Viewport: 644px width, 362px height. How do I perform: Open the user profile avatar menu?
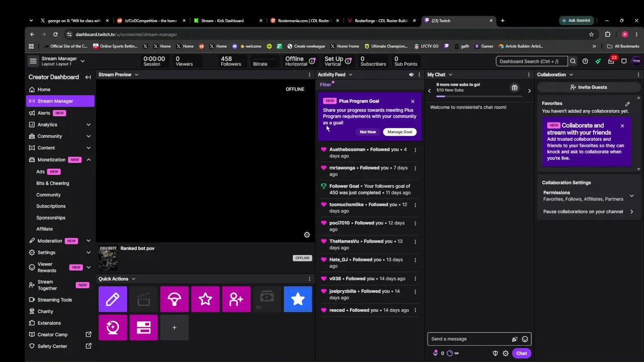pyautogui.click(x=636, y=61)
